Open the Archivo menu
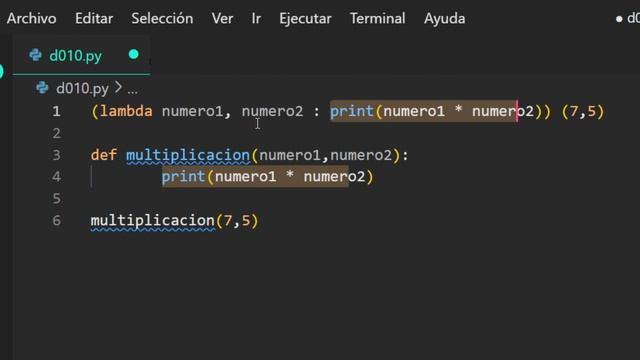This screenshot has width=640, height=360. (31, 19)
